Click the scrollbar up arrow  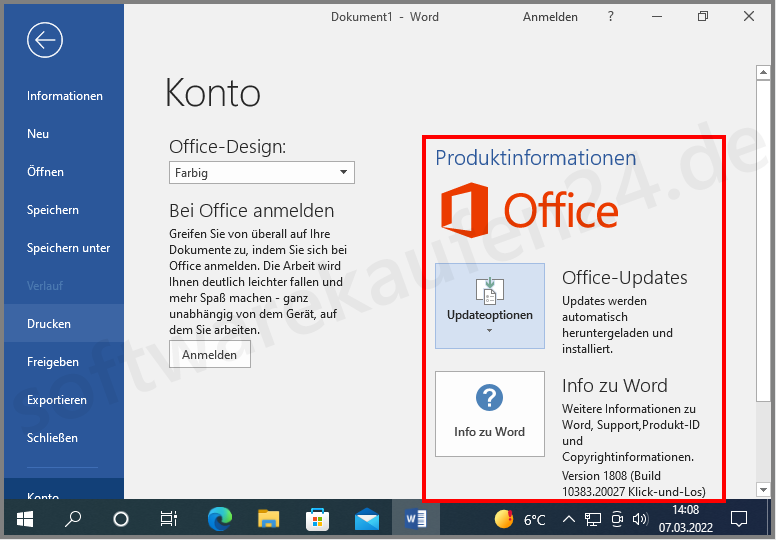(763, 72)
